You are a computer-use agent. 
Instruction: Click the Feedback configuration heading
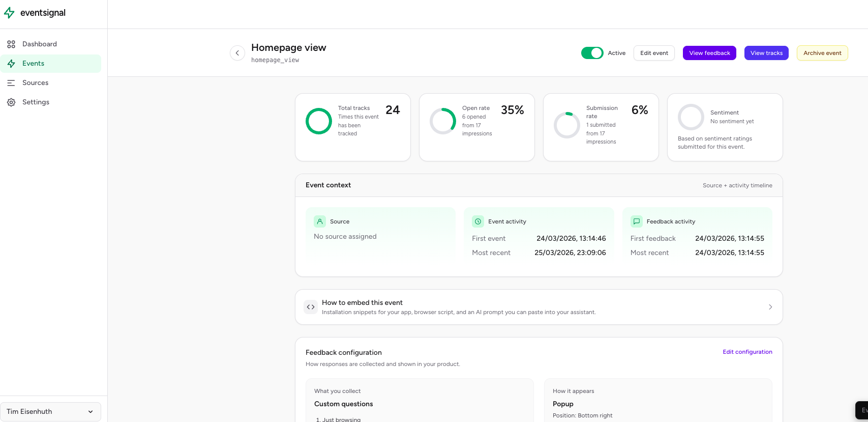[x=344, y=352]
